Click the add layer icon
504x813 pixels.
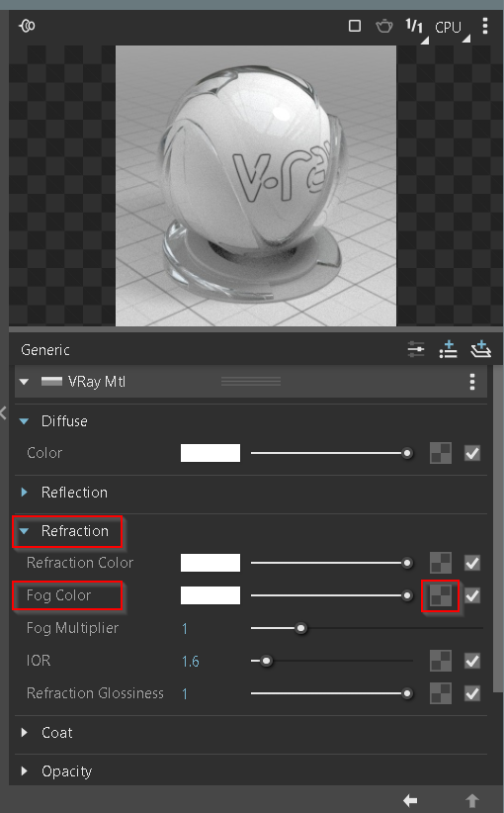click(x=480, y=349)
